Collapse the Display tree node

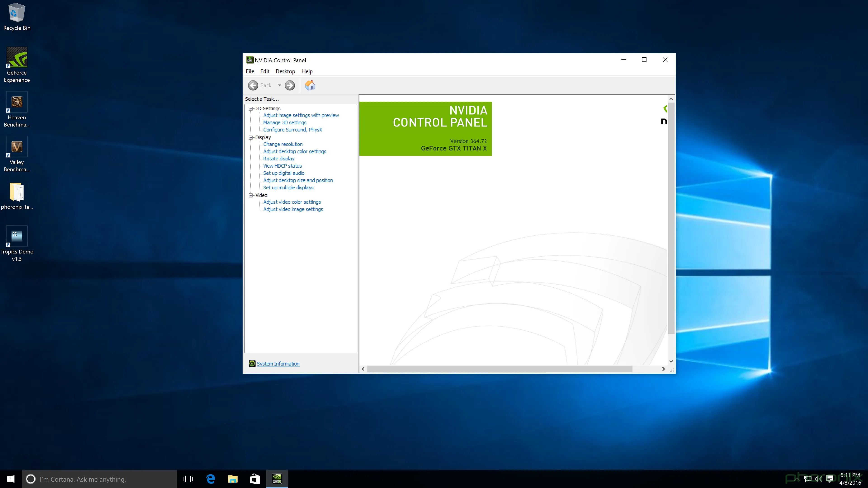pos(251,137)
